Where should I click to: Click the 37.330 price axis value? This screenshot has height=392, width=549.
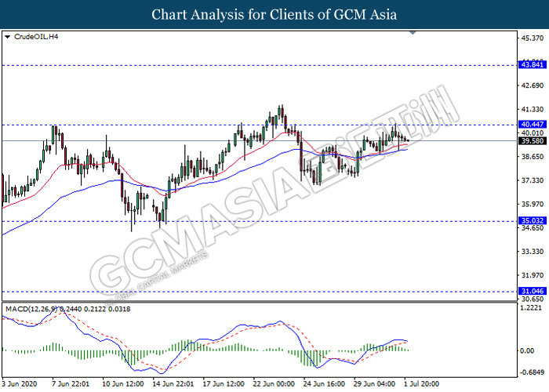(533, 180)
